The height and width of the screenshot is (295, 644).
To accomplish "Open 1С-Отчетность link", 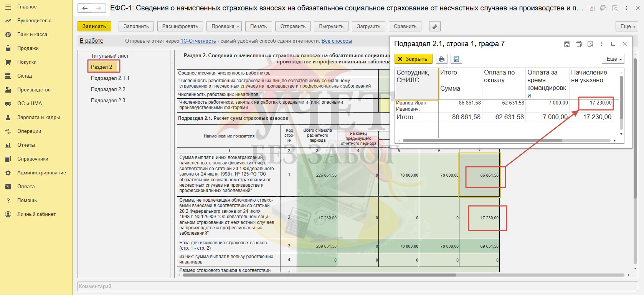I will (x=198, y=41).
